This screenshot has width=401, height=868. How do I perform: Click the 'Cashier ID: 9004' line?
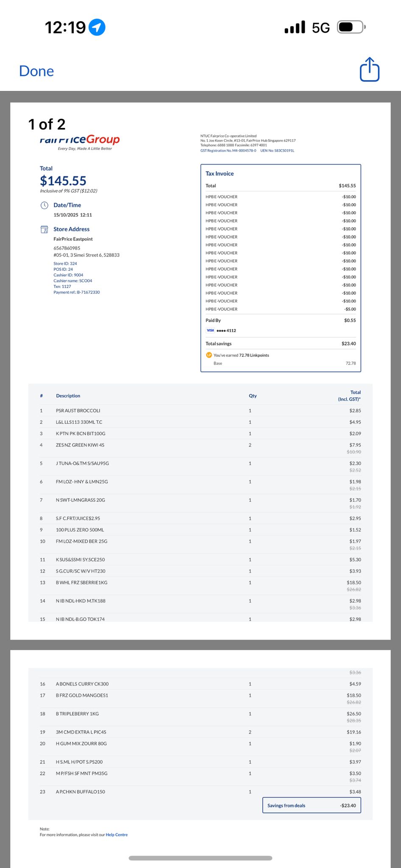tap(68, 275)
